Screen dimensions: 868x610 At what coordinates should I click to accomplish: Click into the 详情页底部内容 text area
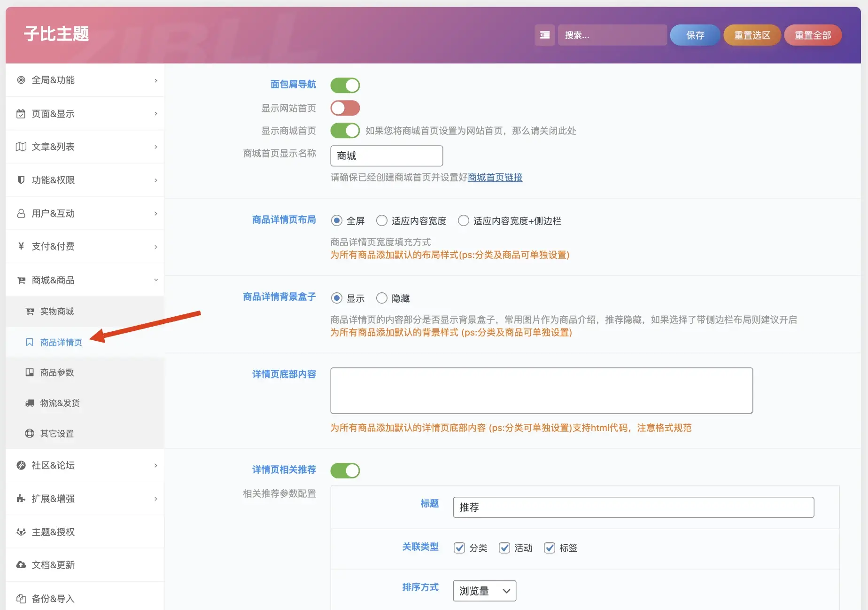(541, 391)
